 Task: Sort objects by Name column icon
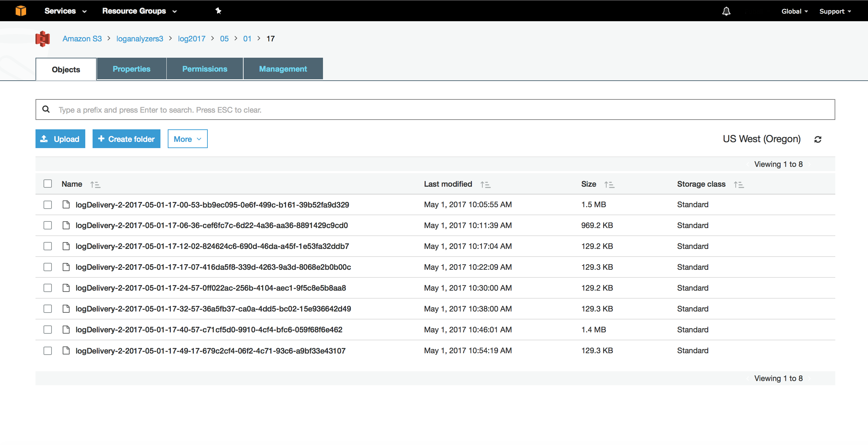click(x=95, y=185)
